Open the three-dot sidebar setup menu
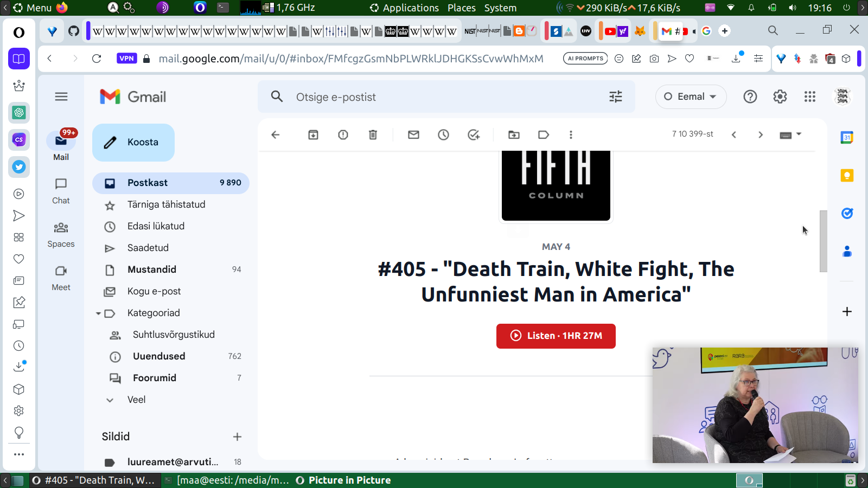The width and height of the screenshot is (868, 488). (x=19, y=454)
